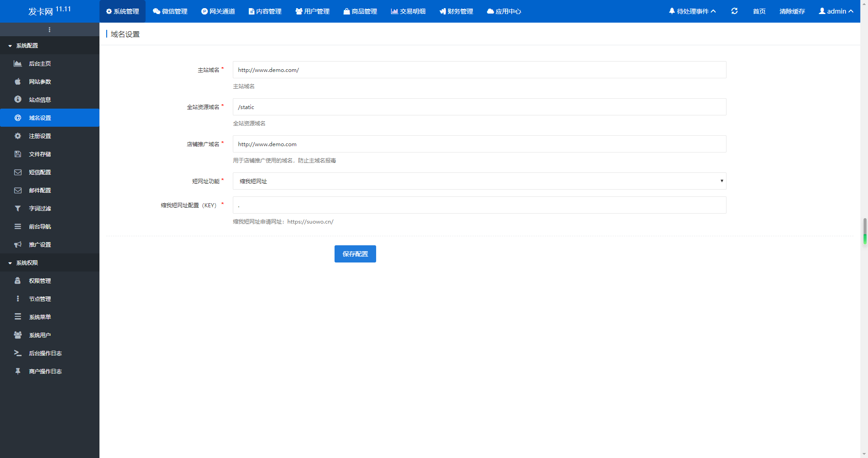Click the @ icon beside 域名设置

pos(18,118)
